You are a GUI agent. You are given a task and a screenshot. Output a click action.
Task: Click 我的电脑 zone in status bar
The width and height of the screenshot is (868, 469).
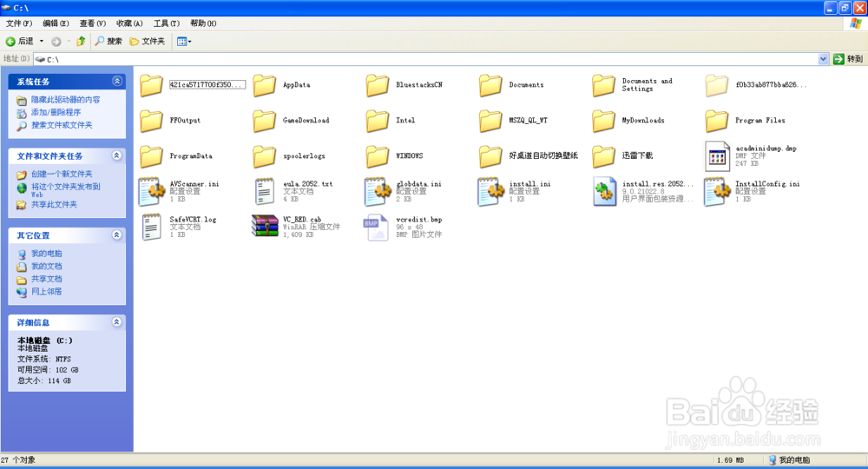[x=789, y=460]
